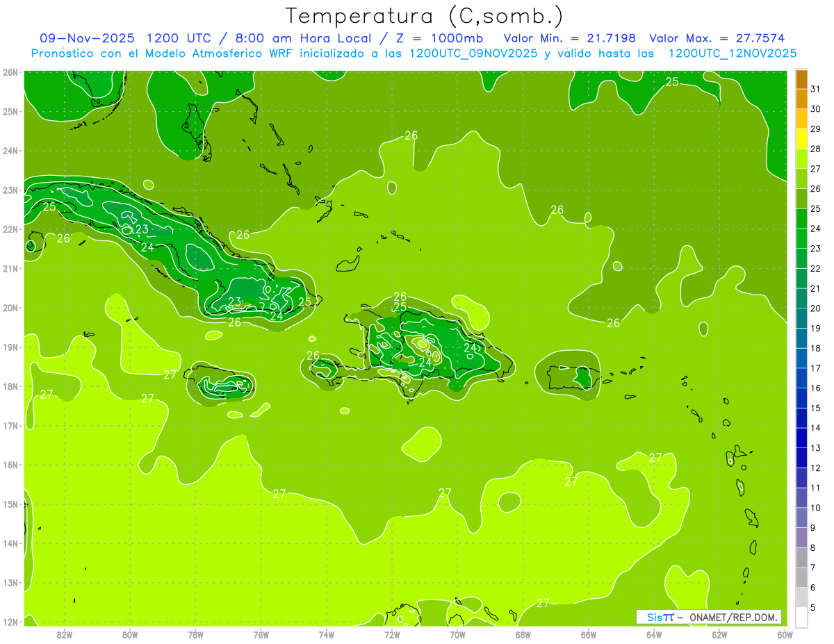Click the valid-until time "1200UTC_12NOV2025"

coord(732,53)
